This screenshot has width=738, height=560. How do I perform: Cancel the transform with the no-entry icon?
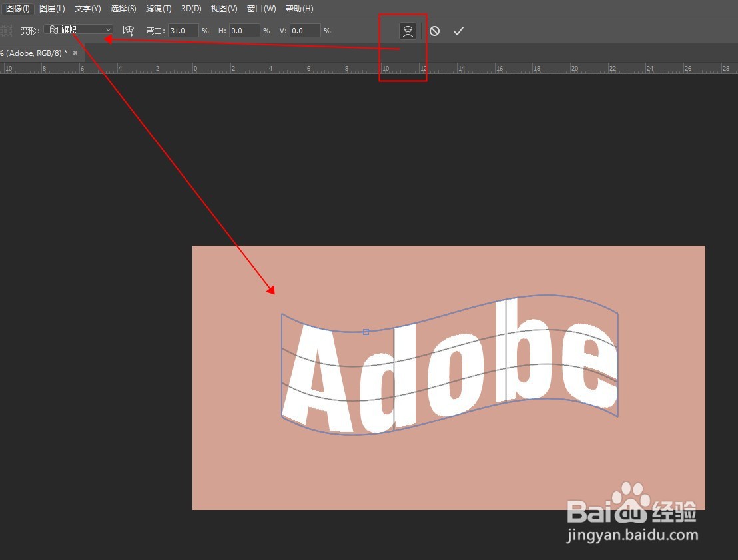point(434,31)
